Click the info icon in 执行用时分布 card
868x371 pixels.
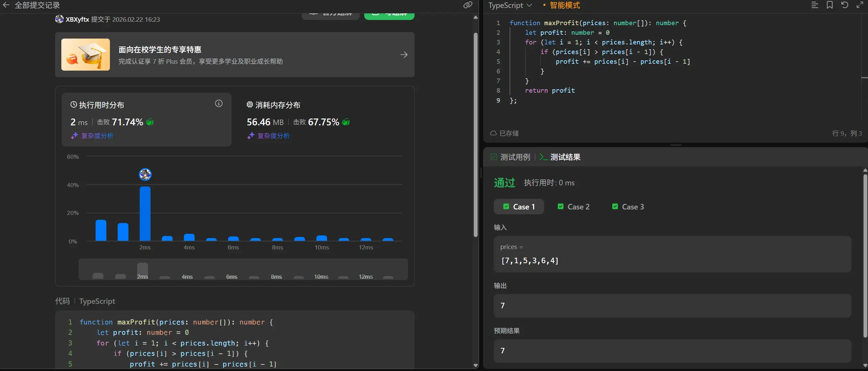219,104
